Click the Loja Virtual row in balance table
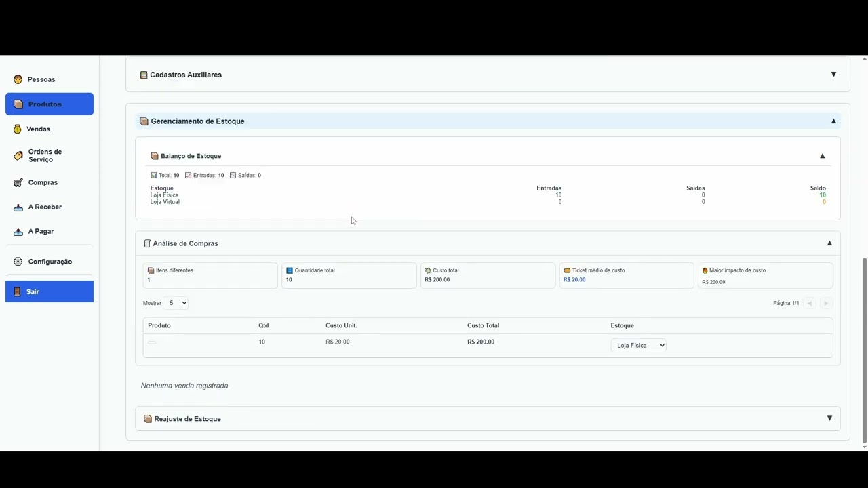Screen dimensions: 868x488 pos(488,202)
